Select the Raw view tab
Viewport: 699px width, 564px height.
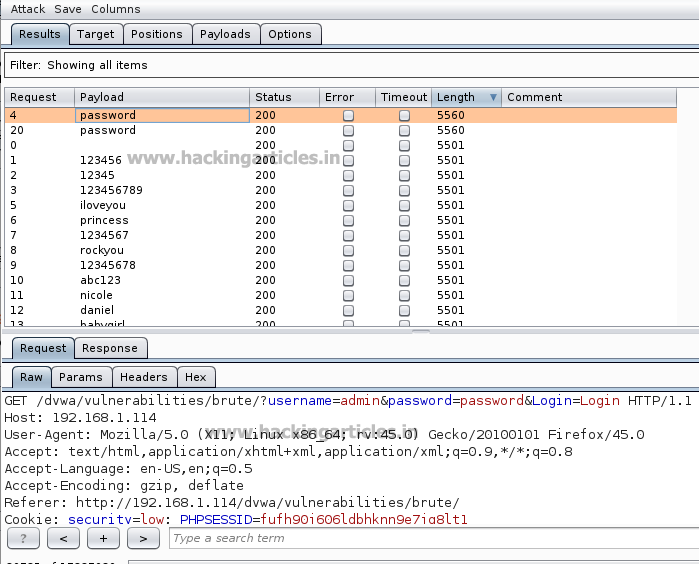[31, 377]
